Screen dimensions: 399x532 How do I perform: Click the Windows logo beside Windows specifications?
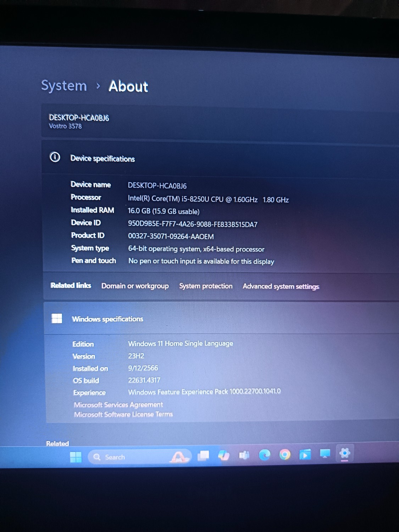click(x=57, y=318)
